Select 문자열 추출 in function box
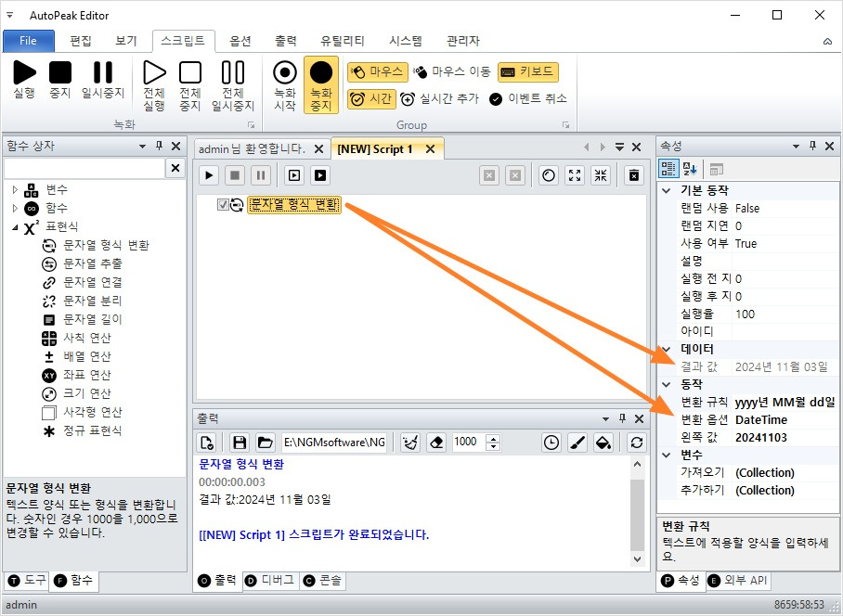Screen dimensions: 843x616 pyautogui.click(x=93, y=263)
